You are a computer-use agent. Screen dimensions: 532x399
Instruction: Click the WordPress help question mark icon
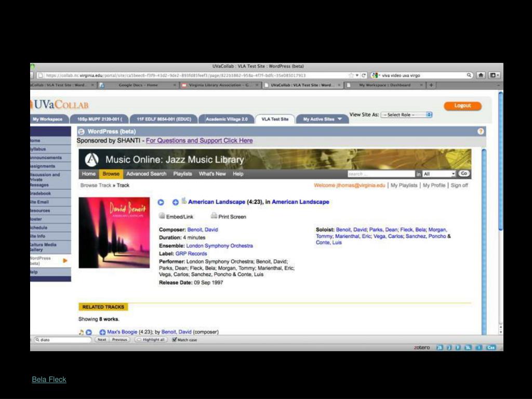[x=481, y=131]
